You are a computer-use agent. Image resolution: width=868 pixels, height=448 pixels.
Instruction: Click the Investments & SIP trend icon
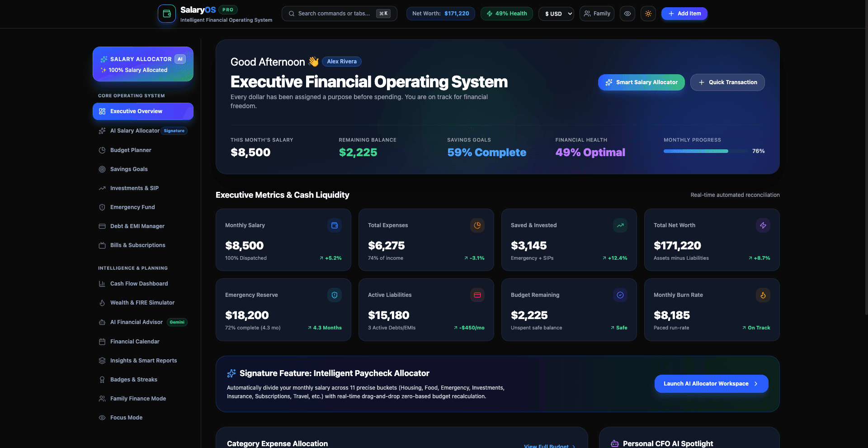[x=102, y=188]
